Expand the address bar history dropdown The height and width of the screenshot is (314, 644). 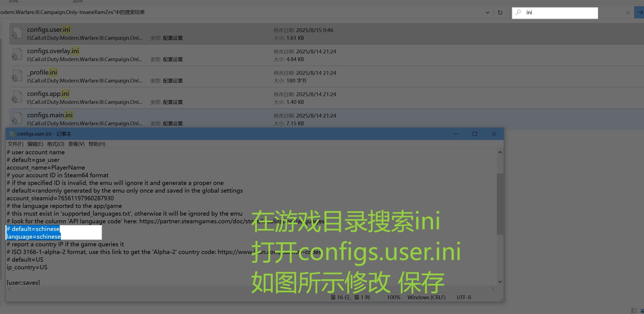487,13
